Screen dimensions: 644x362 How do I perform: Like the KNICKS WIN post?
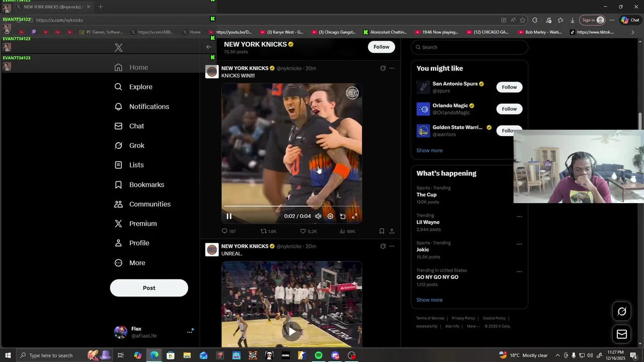308,231
